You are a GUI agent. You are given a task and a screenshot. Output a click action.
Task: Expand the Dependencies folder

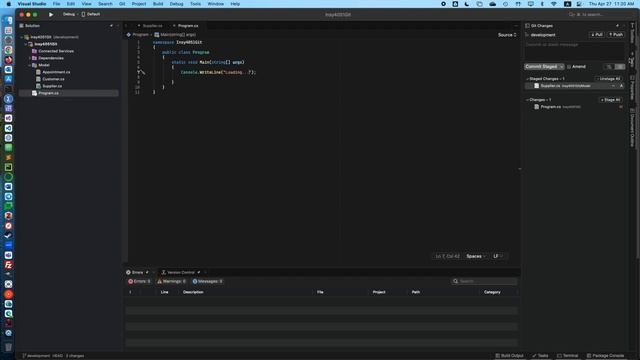(x=30, y=58)
